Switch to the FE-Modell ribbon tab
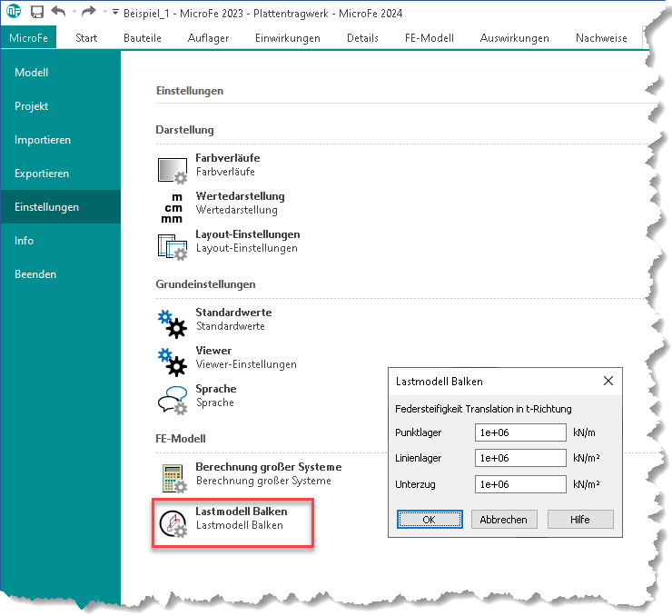This screenshot has height=616, width=672. [430, 38]
